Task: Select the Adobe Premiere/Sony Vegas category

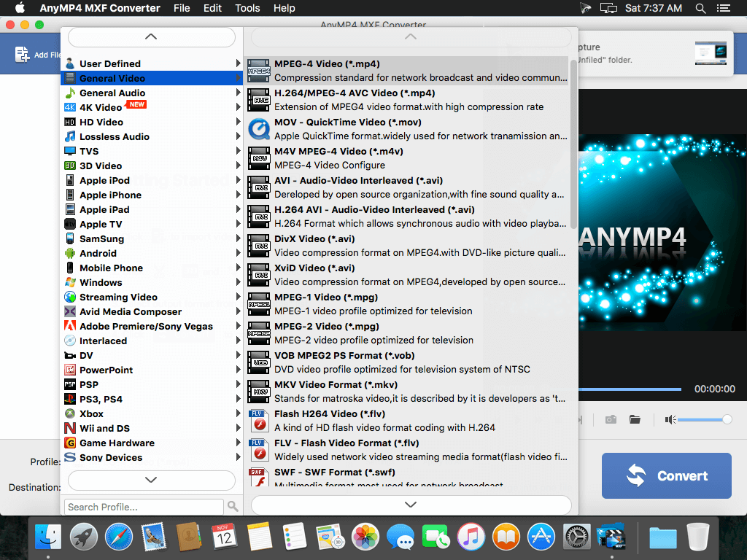Action: 152,326
